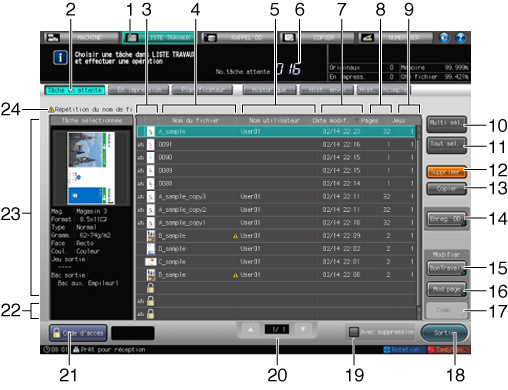508x390 pixels.
Task: Select the job row named 0090
Action: tap(276, 157)
